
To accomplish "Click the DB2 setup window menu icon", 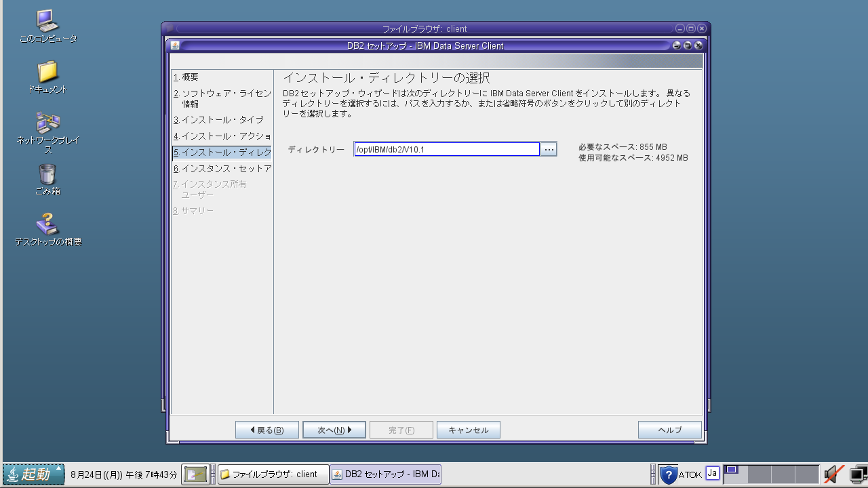I will (175, 45).
